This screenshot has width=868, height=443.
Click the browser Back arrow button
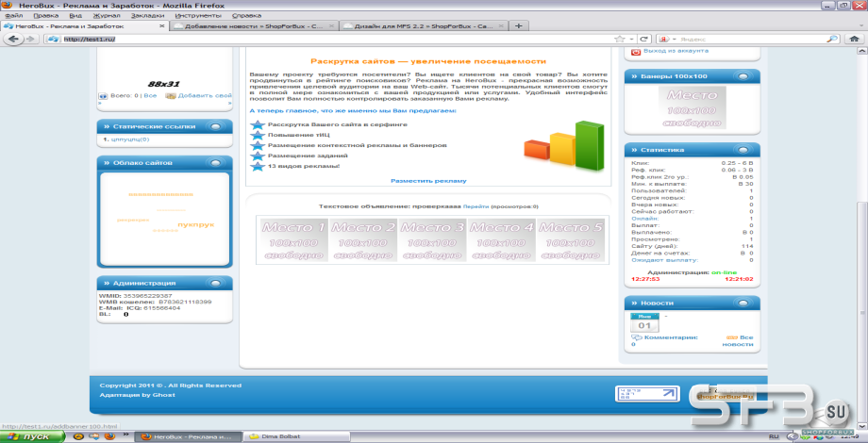[14, 39]
